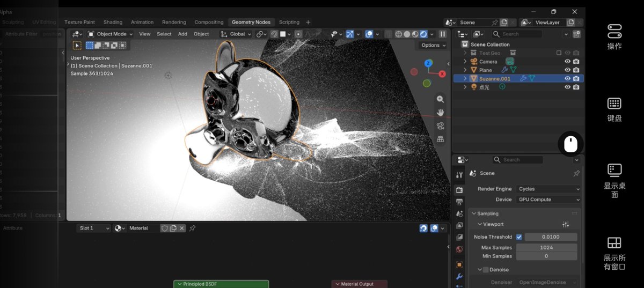Click the red X axis gizmo
The image size is (644, 288).
pyautogui.click(x=442, y=73)
